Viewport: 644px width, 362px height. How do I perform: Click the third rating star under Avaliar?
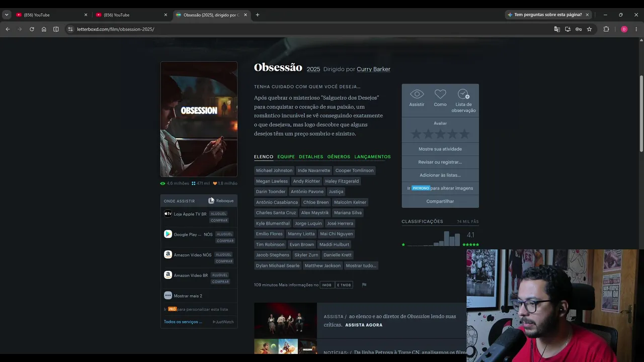point(440,134)
